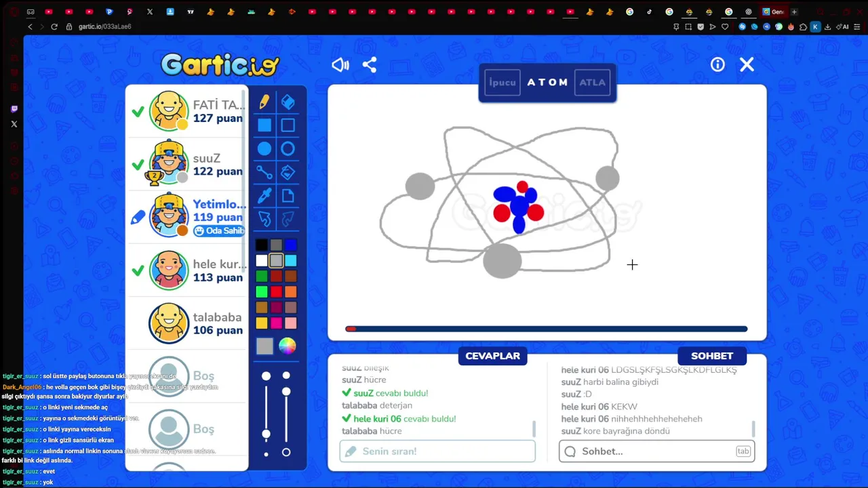Close the game room with X
The image size is (868, 488).
click(x=747, y=64)
